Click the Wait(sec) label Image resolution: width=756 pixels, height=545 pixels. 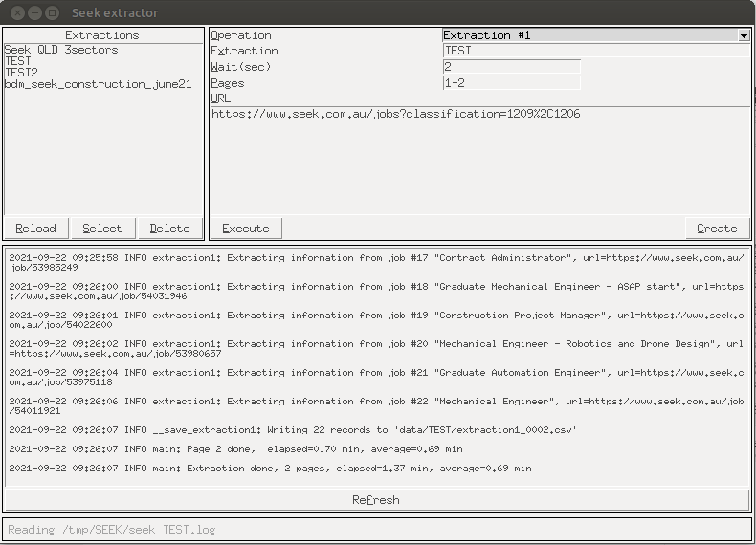click(x=241, y=67)
